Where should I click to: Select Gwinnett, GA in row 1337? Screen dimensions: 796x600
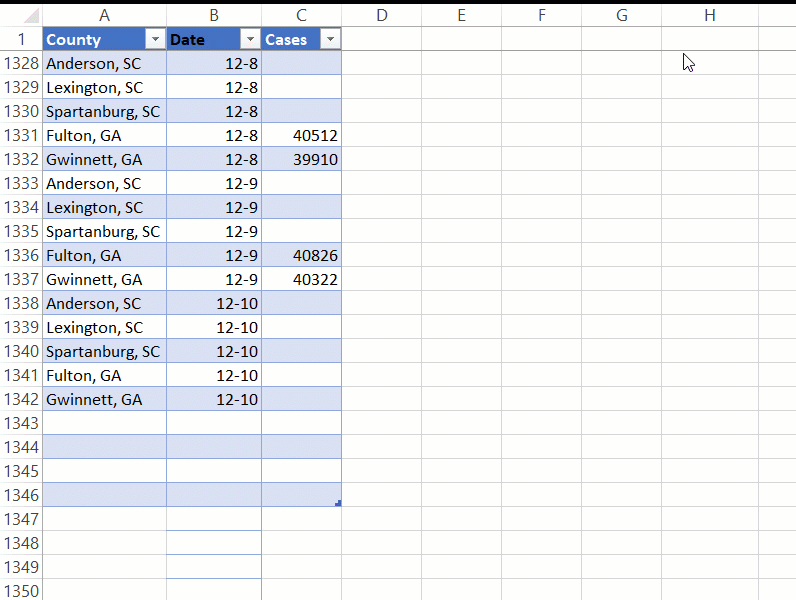coord(105,279)
